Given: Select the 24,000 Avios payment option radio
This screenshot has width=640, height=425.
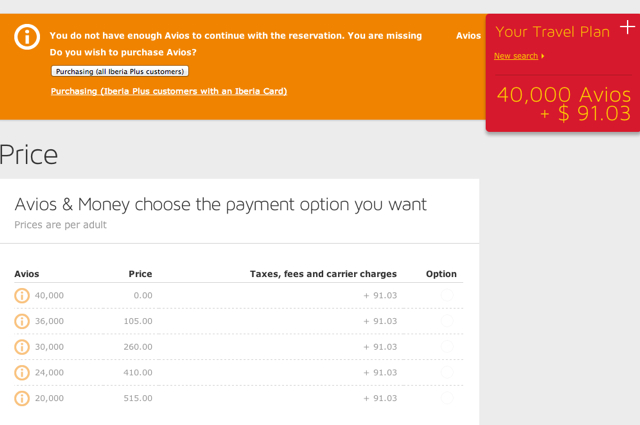Looking at the screenshot, I should click(x=447, y=372).
